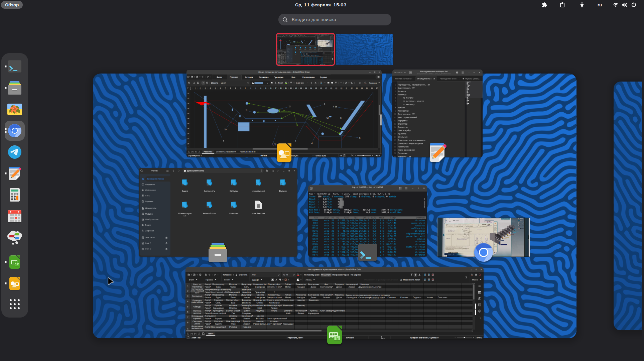Viewport: 644px width, 361px height.
Task: Show all applications grid
Action: (x=15, y=304)
